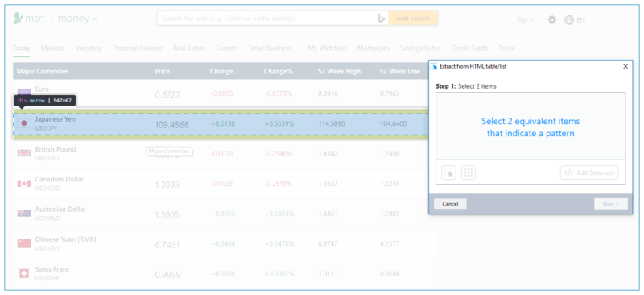Click the Chinese Yuan flag icon
Viewport: 644px width, 295px height.
click(24, 243)
